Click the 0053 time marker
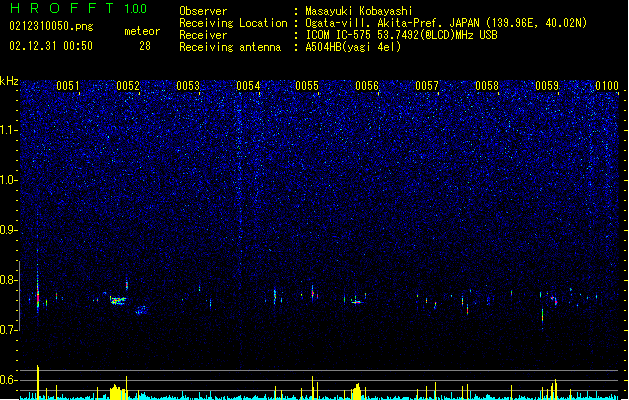This screenshot has width=629, height=400. point(188,86)
